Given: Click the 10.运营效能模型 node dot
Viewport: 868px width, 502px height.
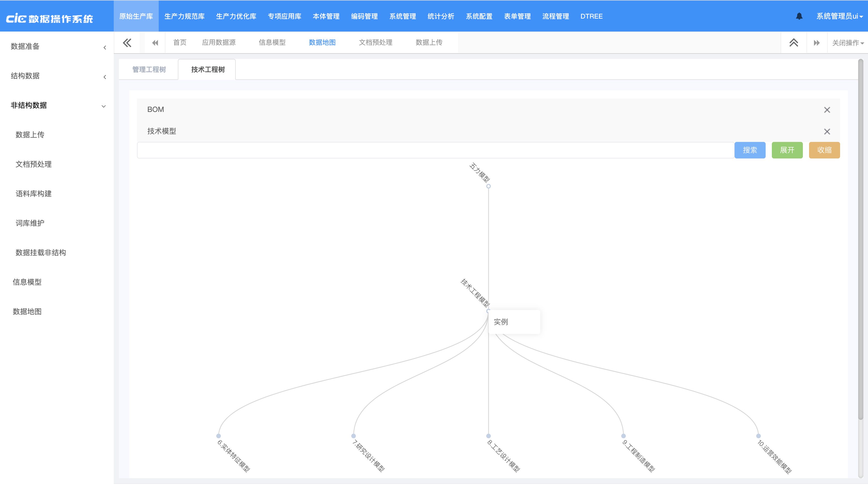Looking at the screenshot, I should pos(758,436).
